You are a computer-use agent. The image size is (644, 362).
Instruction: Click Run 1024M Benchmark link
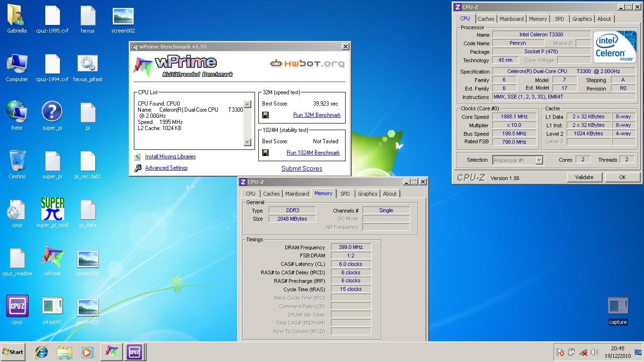(x=313, y=153)
